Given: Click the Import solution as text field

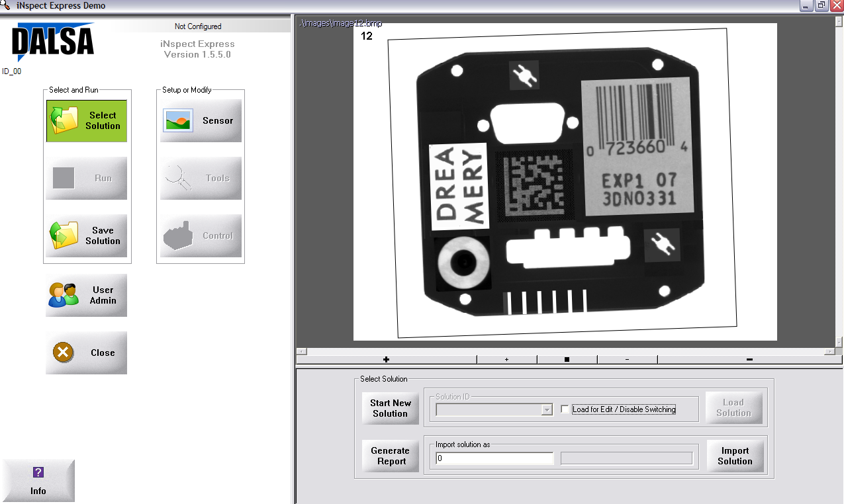Looking at the screenshot, I should (x=494, y=458).
